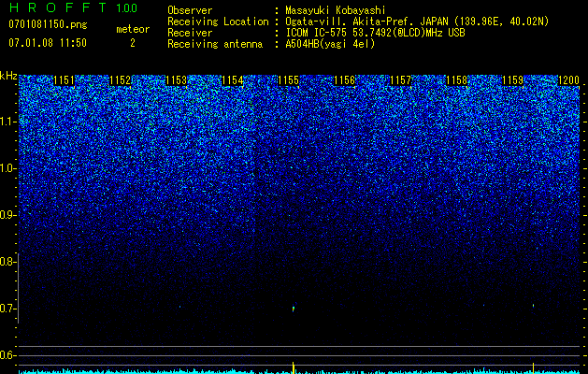588x374 pixels.
Task: Click the meteor count value 2
Action: tap(133, 43)
